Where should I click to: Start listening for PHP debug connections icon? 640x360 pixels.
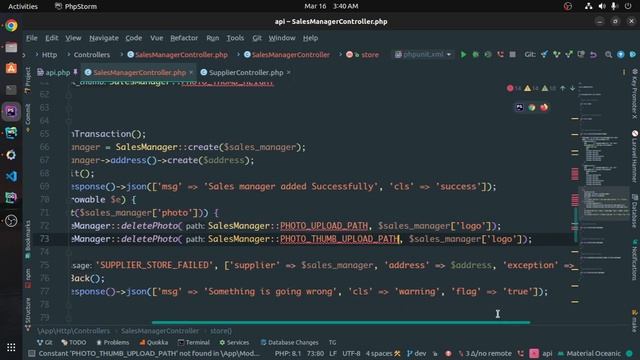click(x=500, y=54)
